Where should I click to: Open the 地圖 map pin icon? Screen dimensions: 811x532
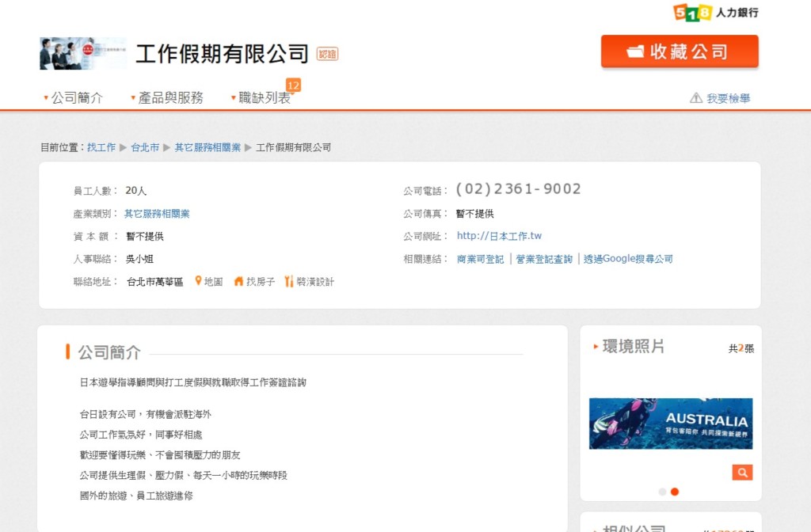(199, 281)
